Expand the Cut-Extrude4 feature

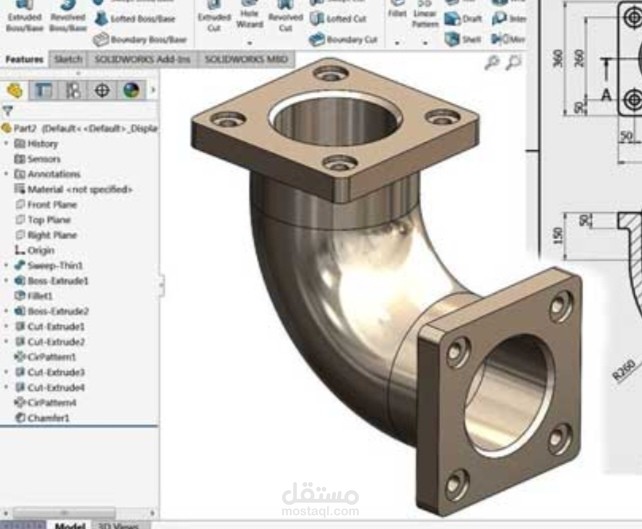pos(6,387)
